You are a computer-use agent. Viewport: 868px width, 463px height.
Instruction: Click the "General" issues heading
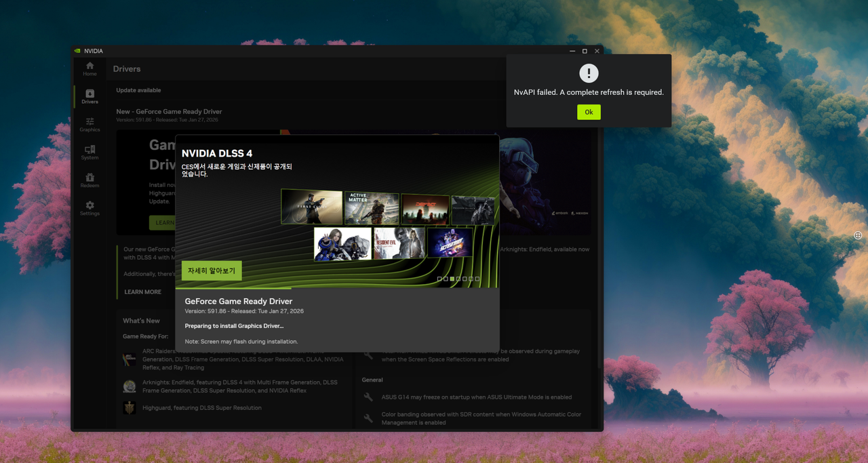click(x=372, y=380)
